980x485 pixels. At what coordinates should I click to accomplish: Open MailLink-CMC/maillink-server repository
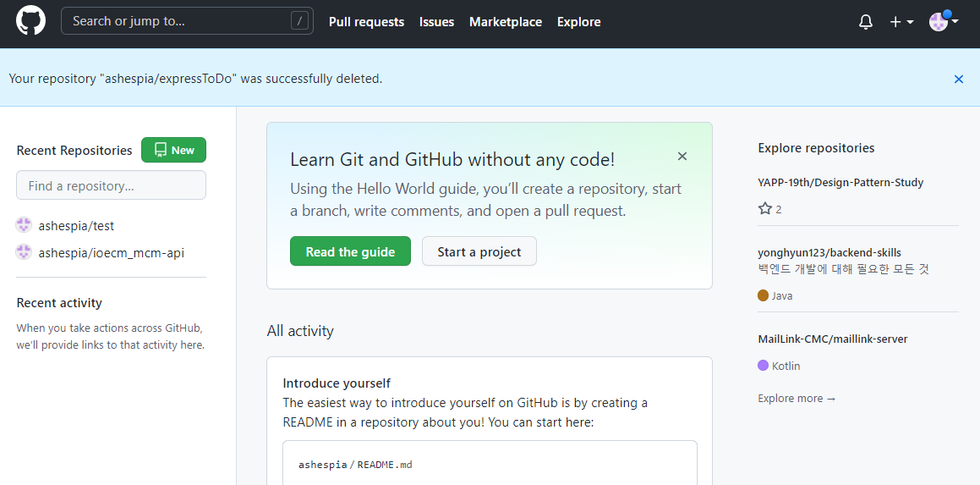pyautogui.click(x=833, y=339)
